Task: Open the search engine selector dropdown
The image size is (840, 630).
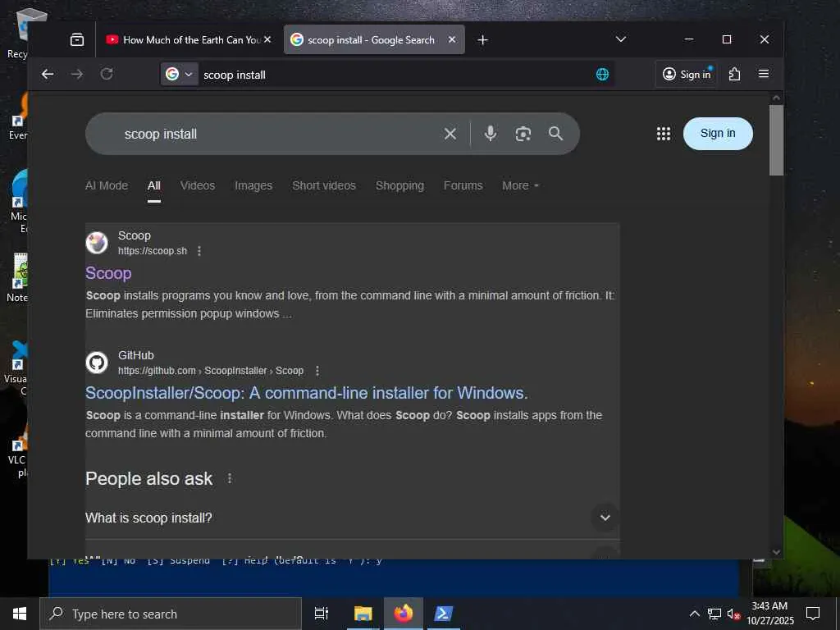Action: 179,74
